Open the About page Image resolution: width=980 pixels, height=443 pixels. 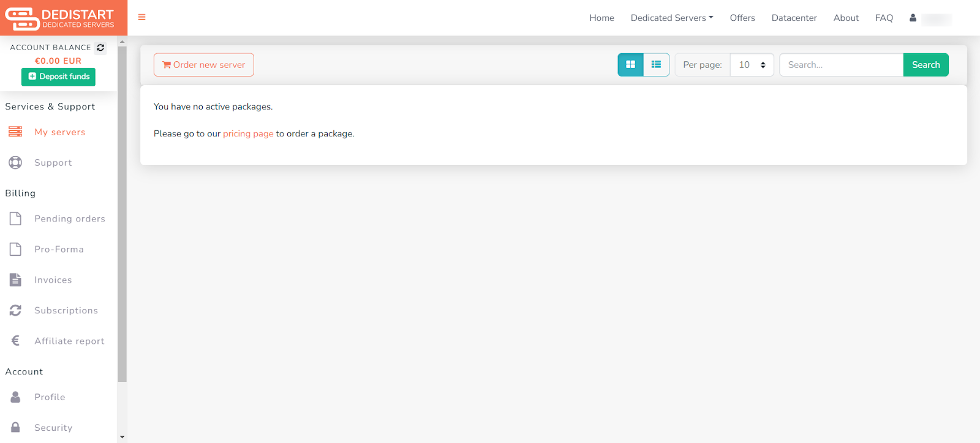pyautogui.click(x=846, y=18)
